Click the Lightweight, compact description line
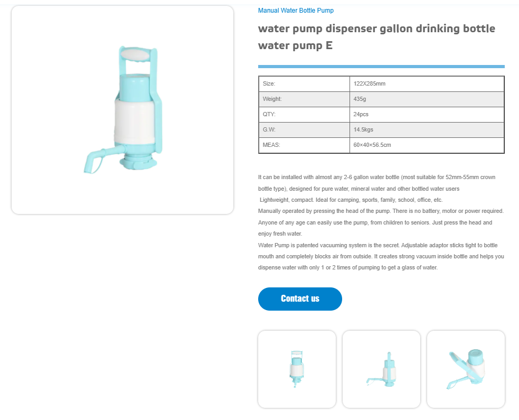 coord(351,200)
